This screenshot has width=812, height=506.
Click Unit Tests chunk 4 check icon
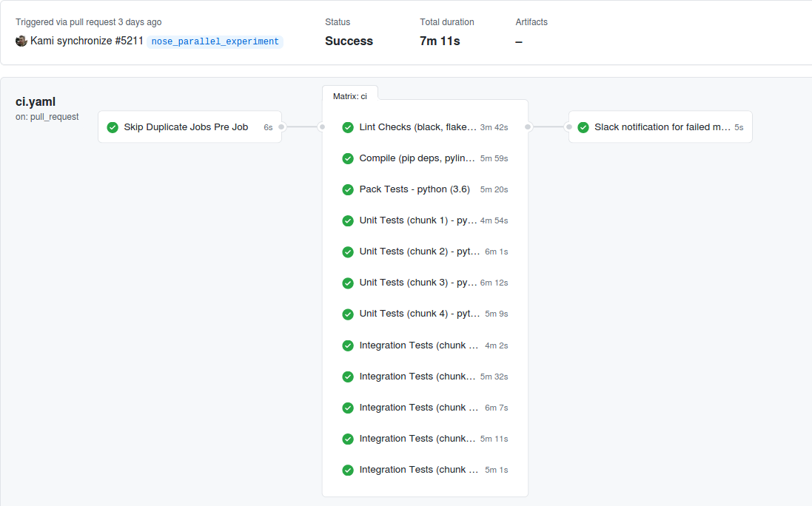tap(348, 314)
